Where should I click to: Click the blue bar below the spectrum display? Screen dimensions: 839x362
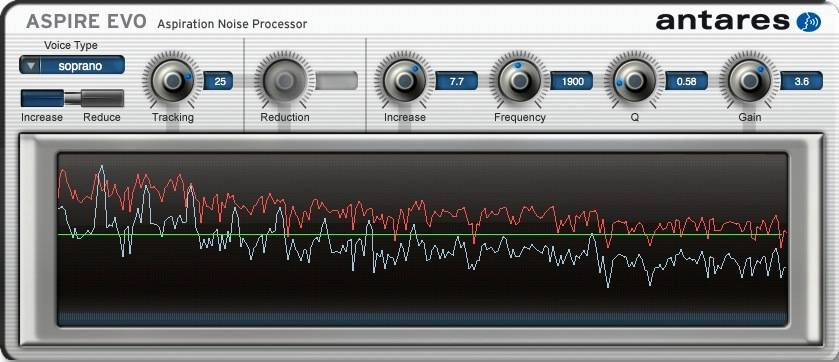pyautogui.click(x=422, y=319)
